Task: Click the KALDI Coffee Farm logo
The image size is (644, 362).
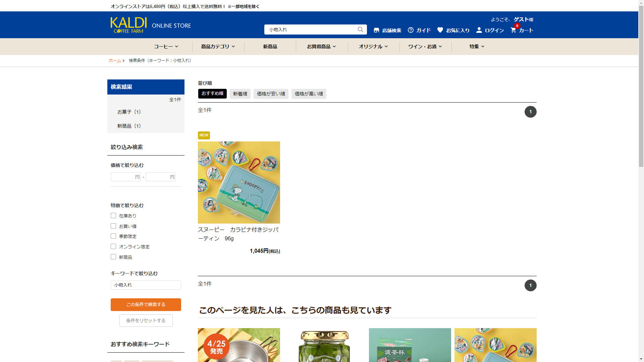Action: (129, 25)
